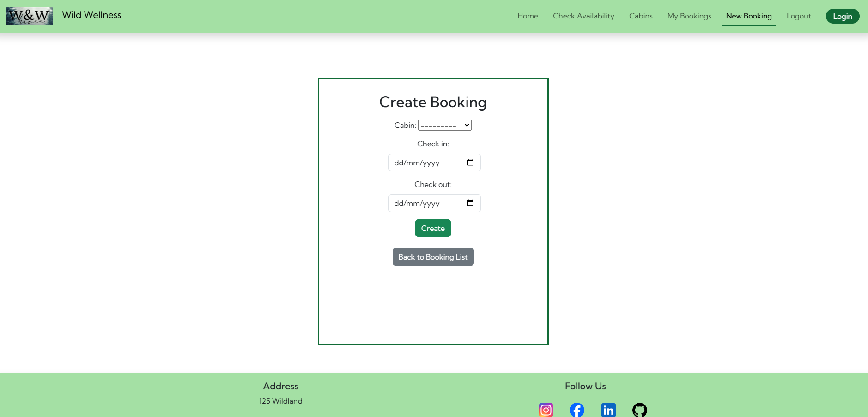Click the Login button
Viewport: 868px width, 417px height.
tap(843, 16)
